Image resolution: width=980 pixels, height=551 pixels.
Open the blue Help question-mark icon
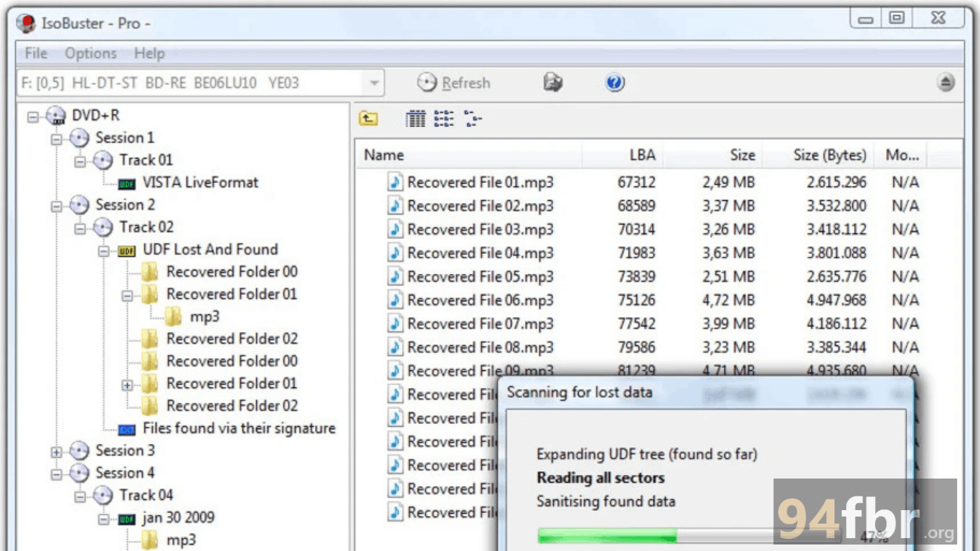click(615, 83)
